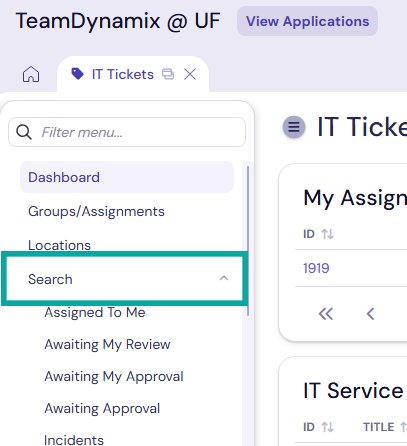
Task: Open Awaiting My Review search
Action: [x=107, y=344]
